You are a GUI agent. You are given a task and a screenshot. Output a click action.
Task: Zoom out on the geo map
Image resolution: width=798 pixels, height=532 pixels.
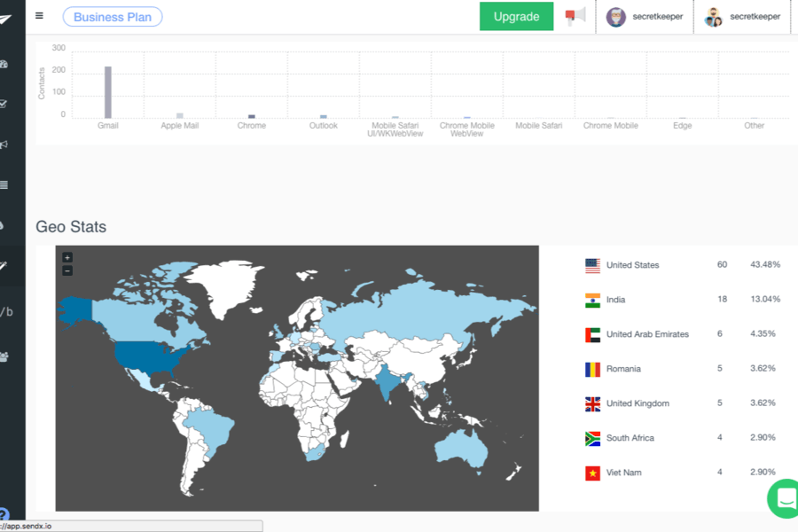[x=67, y=270]
